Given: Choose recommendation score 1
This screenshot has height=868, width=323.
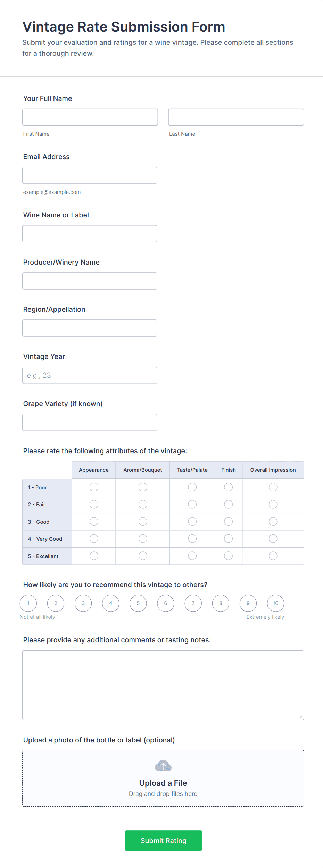Looking at the screenshot, I should [x=28, y=603].
